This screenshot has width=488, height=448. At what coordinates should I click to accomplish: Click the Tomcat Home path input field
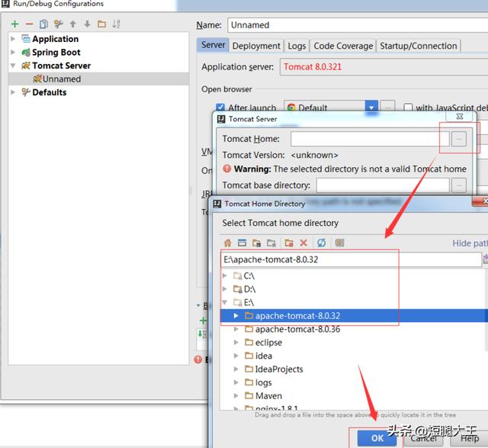pos(368,139)
